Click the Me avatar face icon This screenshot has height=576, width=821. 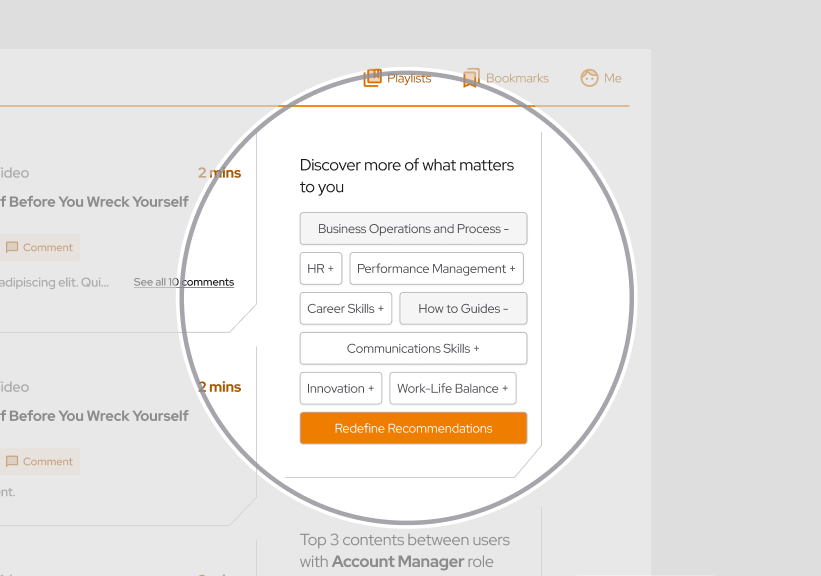point(589,78)
